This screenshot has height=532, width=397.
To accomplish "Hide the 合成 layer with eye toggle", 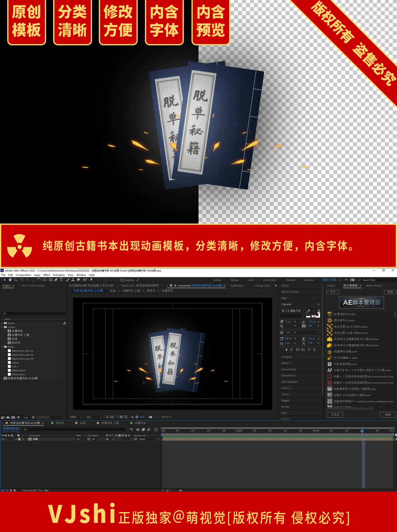I will [x=3, y=439].
